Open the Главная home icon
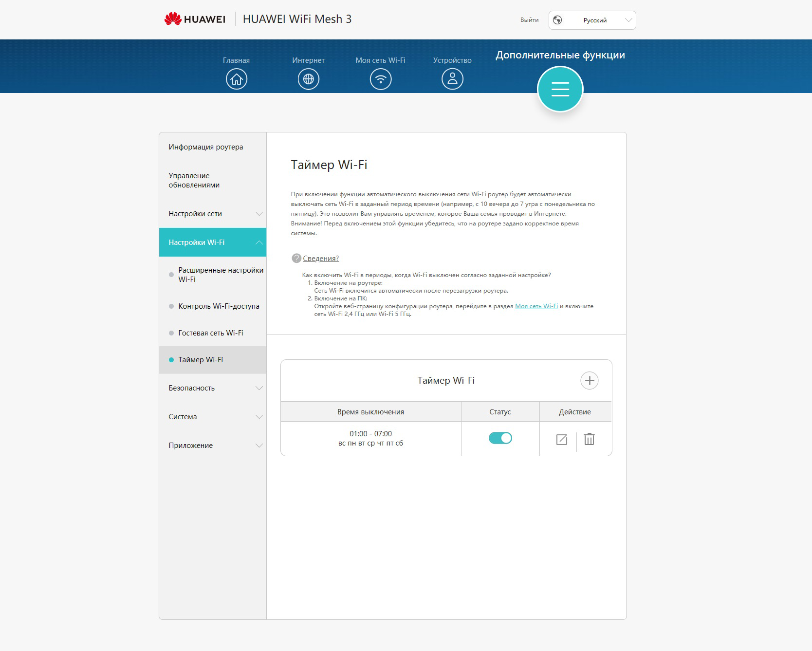This screenshot has height=651, width=812. click(237, 79)
